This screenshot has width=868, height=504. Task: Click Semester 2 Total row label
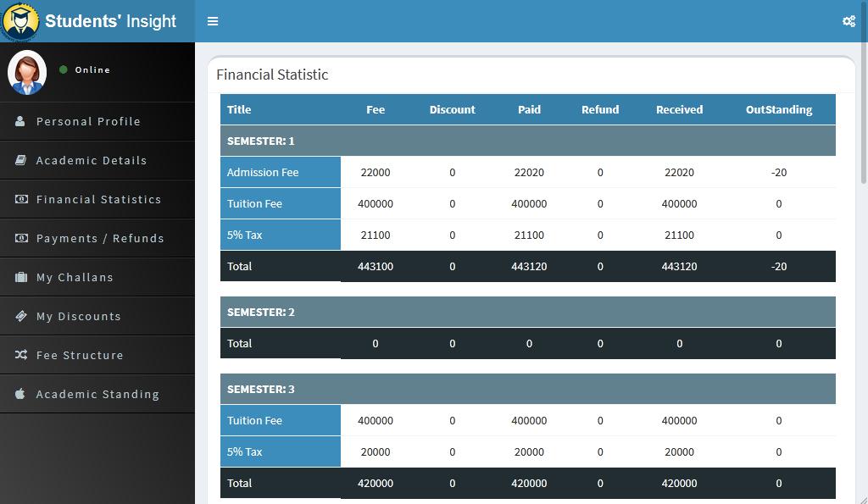(239, 344)
